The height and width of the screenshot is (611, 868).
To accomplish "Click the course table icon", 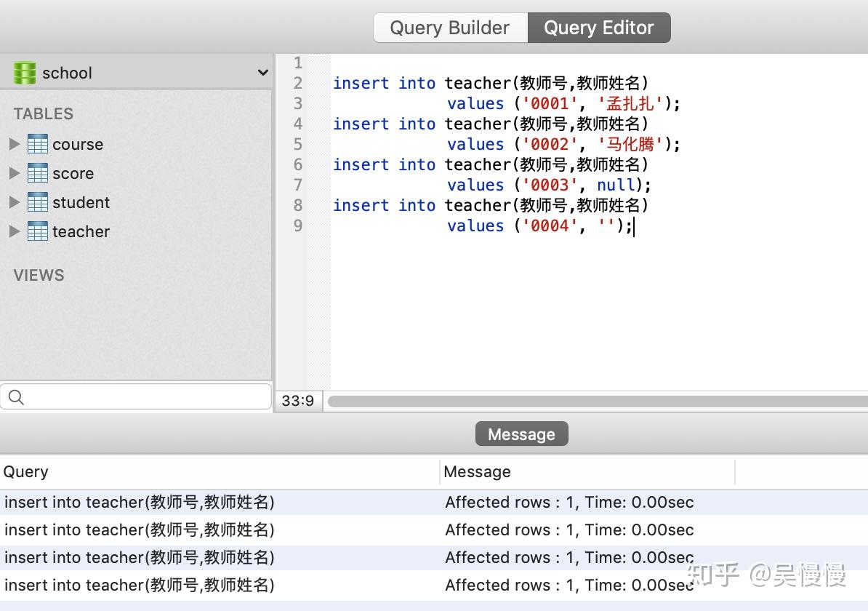I will click(38, 144).
